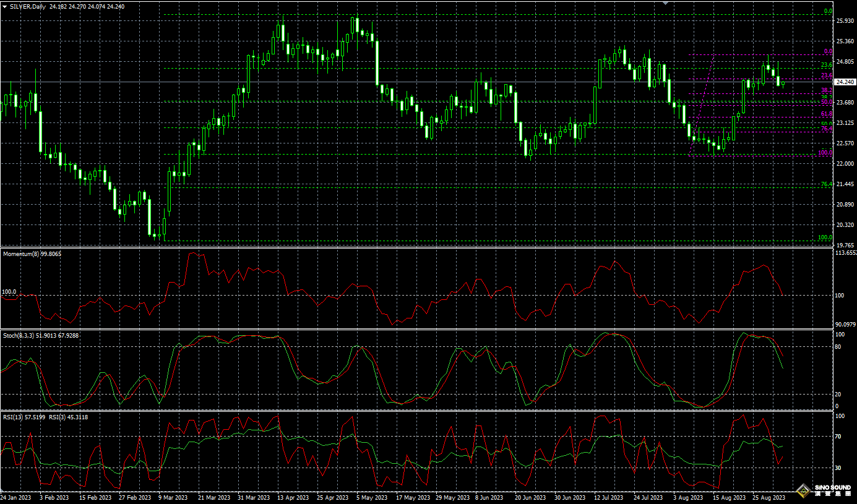Select the current price tag 24.240

click(x=845, y=82)
